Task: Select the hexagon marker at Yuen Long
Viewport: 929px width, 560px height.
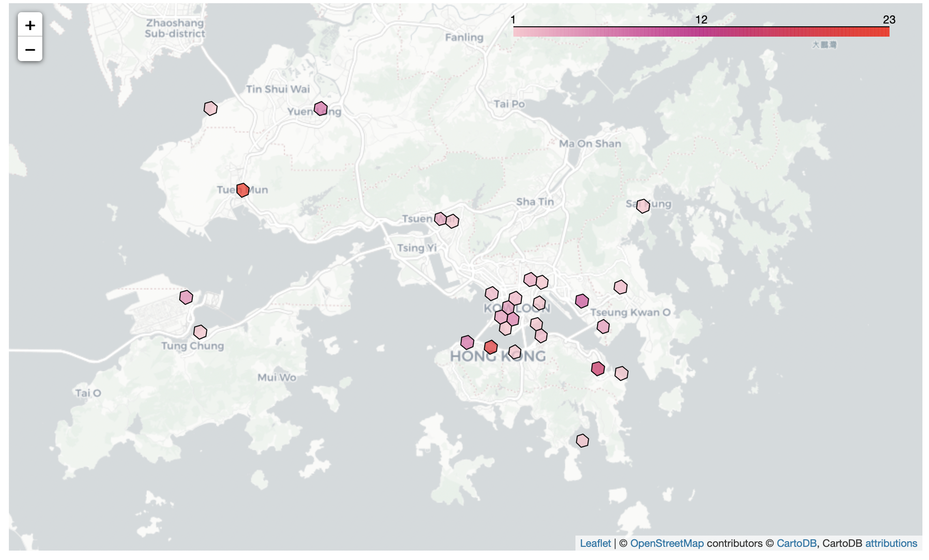Action: [321, 109]
